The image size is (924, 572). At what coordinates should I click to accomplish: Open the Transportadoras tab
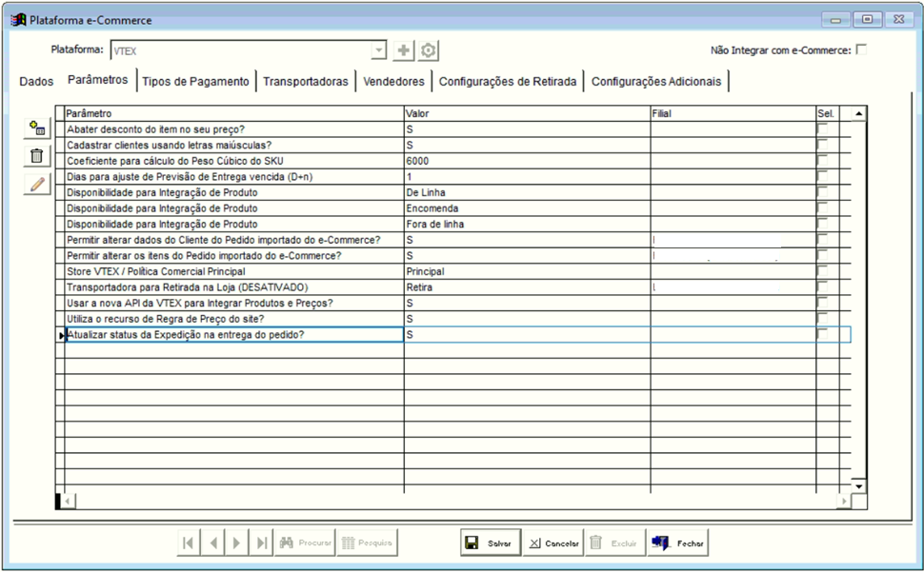[x=305, y=82]
